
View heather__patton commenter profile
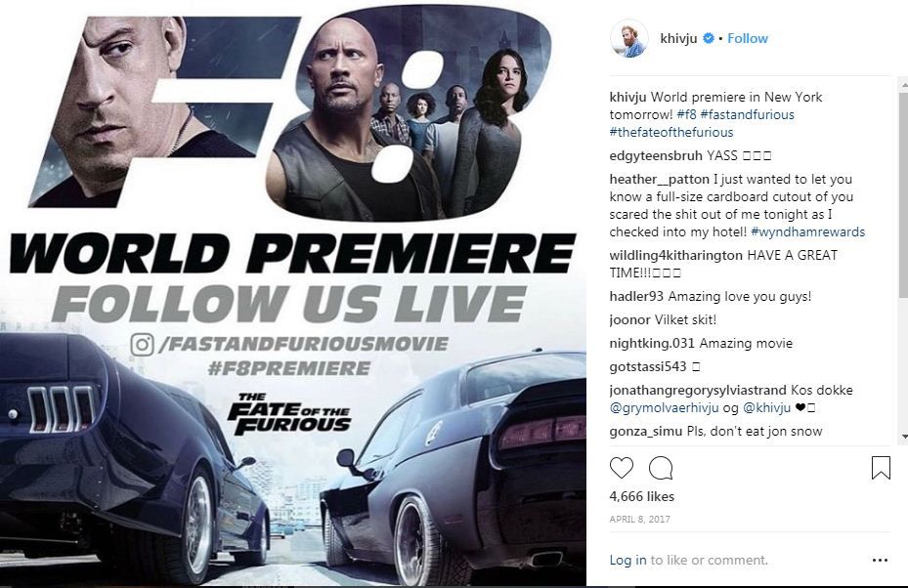(x=659, y=180)
